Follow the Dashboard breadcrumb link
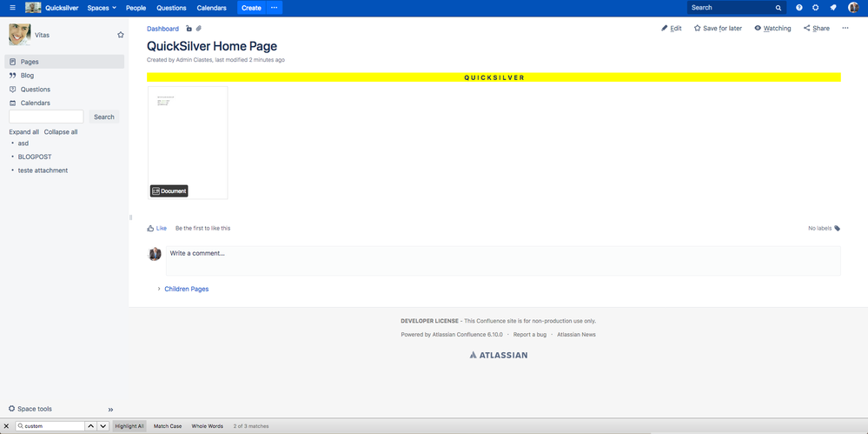The width and height of the screenshot is (868, 434). 162,29
